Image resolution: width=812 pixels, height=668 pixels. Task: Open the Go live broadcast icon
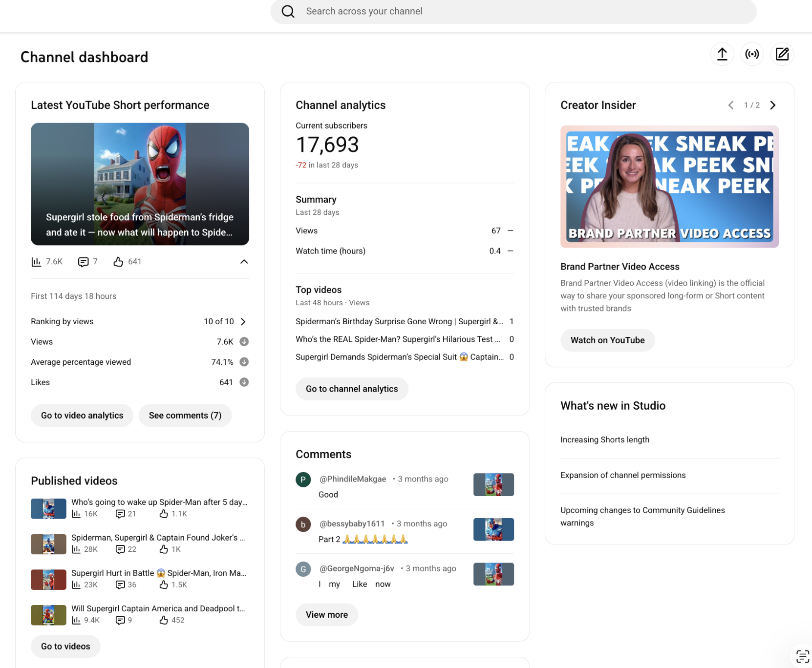pos(752,54)
